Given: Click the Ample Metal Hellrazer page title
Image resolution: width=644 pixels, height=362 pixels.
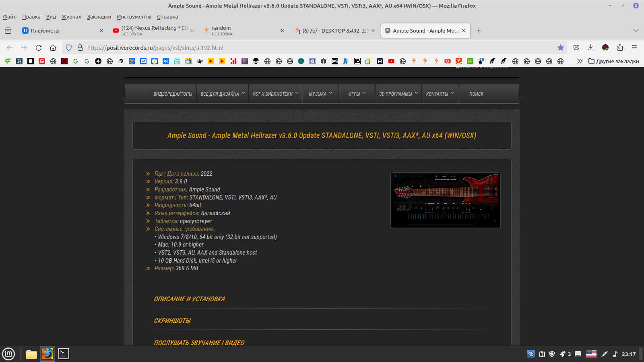Looking at the screenshot, I should [322, 136].
